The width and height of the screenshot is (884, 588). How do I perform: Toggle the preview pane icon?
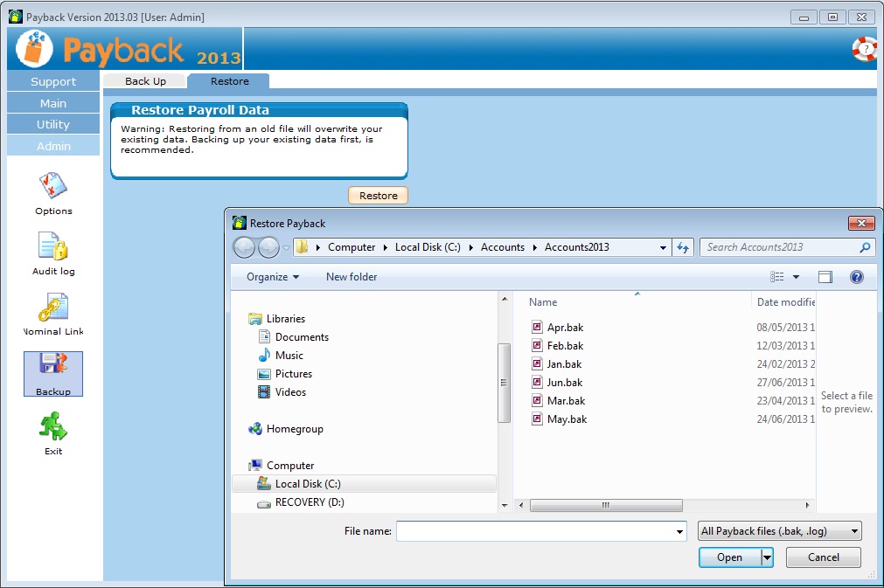(x=825, y=277)
